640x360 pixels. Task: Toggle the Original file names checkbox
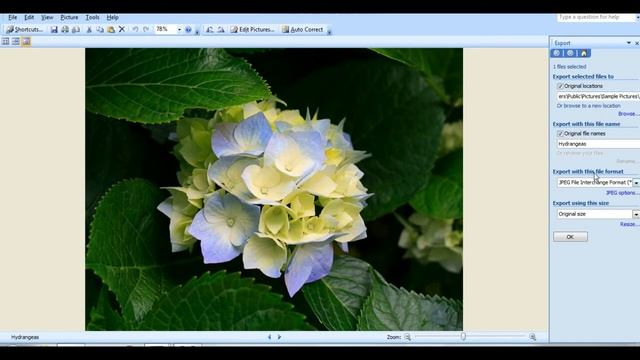click(560, 133)
